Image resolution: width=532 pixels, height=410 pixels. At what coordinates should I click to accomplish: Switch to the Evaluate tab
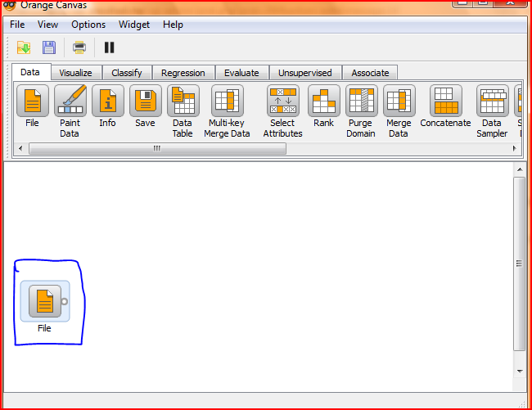click(242, 73)
